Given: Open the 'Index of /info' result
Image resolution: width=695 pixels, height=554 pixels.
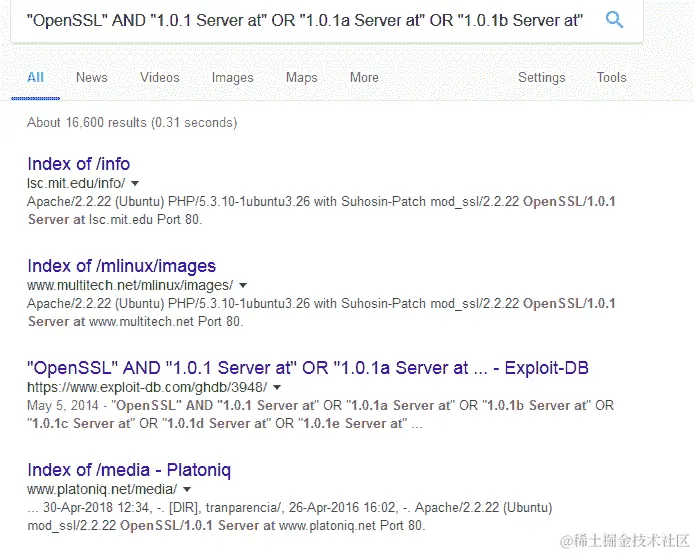Looking at the screenshot, I should tap(78, 164).
